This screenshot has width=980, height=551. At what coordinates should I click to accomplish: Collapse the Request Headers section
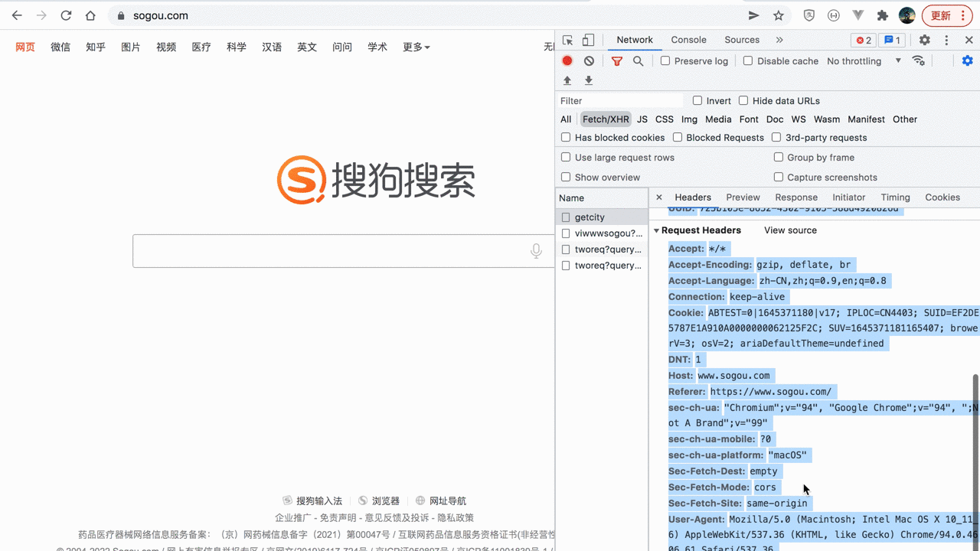tap(656, 230)
